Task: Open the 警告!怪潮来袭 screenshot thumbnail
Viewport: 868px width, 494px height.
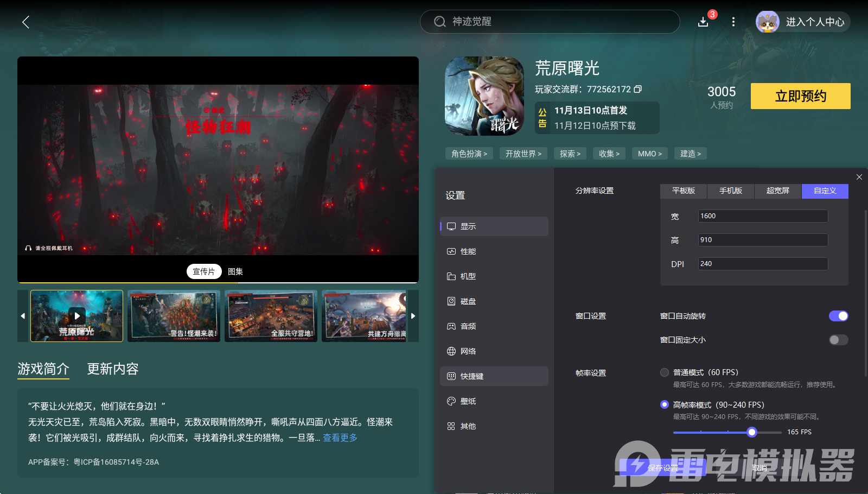Action: pyautogui.click(x=174, y=316)
